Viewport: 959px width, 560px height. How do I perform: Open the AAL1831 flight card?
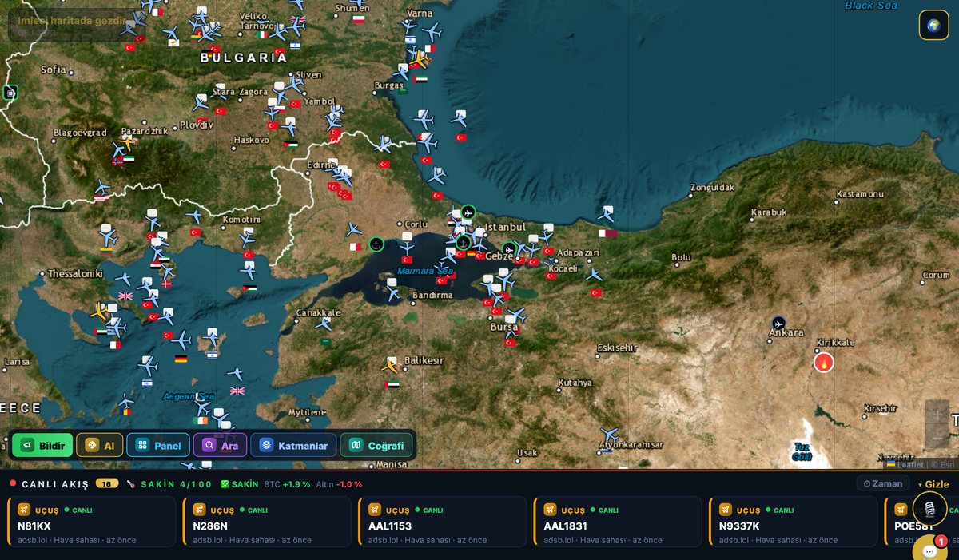point(619,522)
